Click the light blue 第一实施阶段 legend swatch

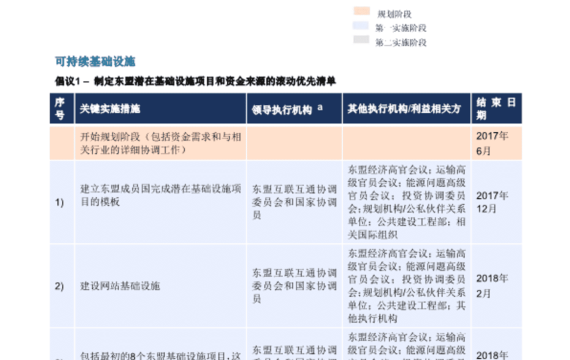coord(361,25)
